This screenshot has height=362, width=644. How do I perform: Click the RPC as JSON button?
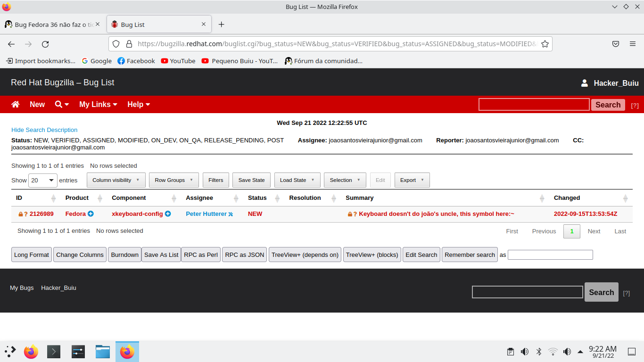tap(245, 255)
